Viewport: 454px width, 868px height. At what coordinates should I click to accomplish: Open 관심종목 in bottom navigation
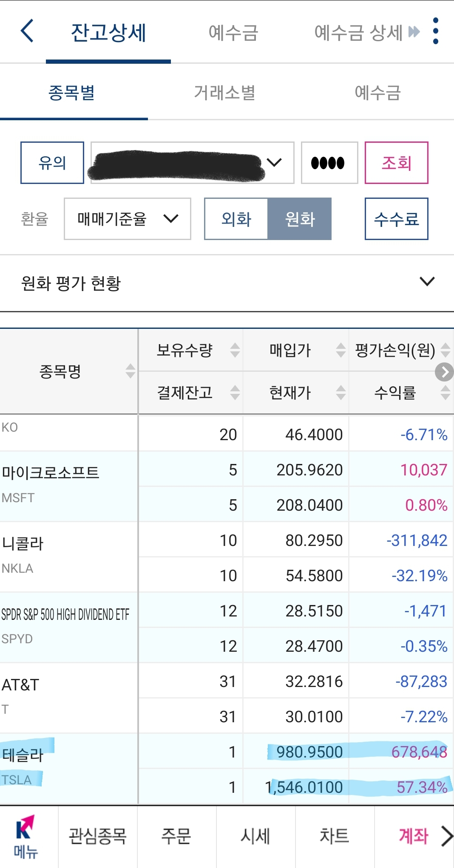pos(98,836)
